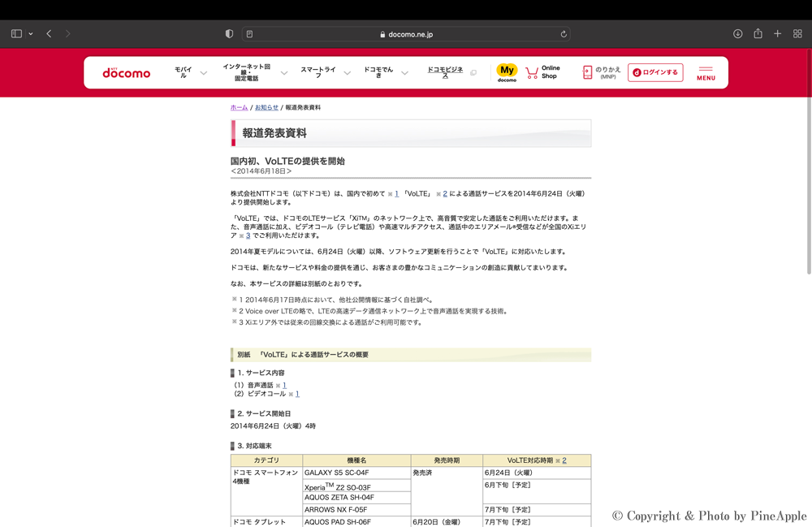Open the privacy report shield icon
The height and width of the screenshot is (527, 812).
(229, 34)
